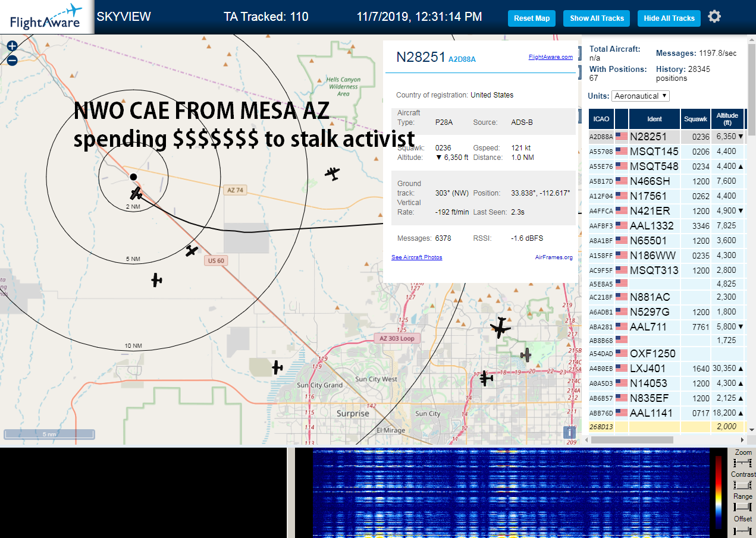Select the AAL711 table row

click(666, 327)
